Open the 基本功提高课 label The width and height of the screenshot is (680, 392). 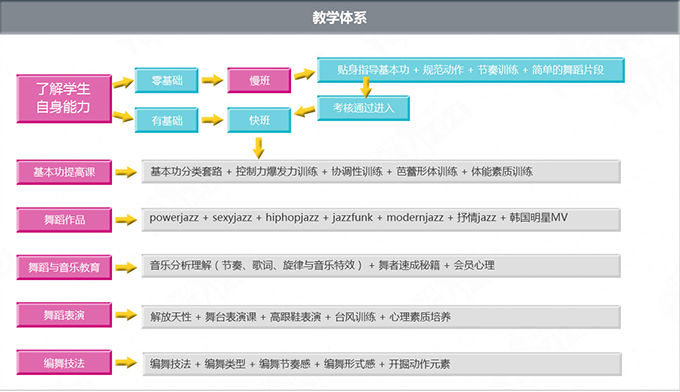64,172
